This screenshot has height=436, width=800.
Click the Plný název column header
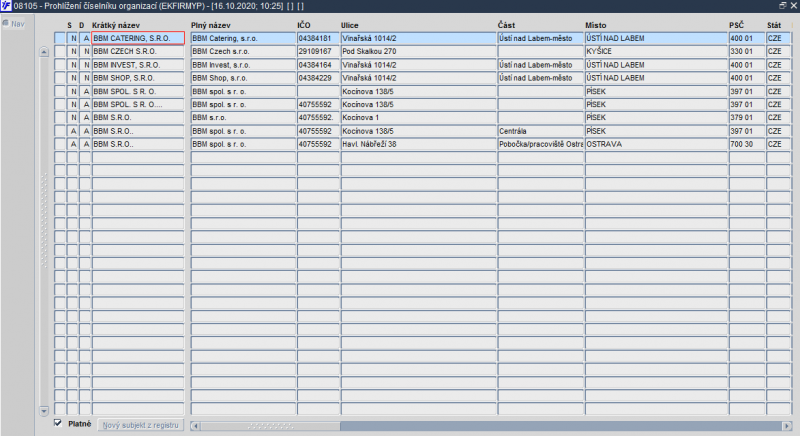click(x=211, y=25)
